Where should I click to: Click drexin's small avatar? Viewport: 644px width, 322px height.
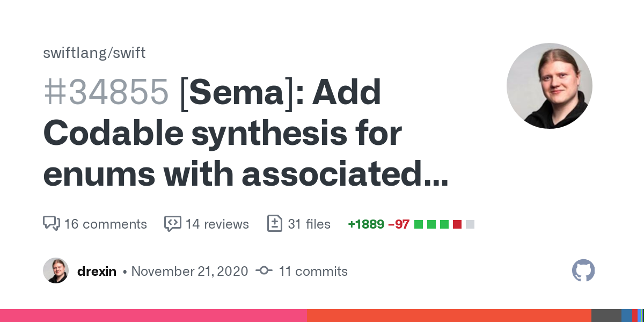click(x=56, y=270)
